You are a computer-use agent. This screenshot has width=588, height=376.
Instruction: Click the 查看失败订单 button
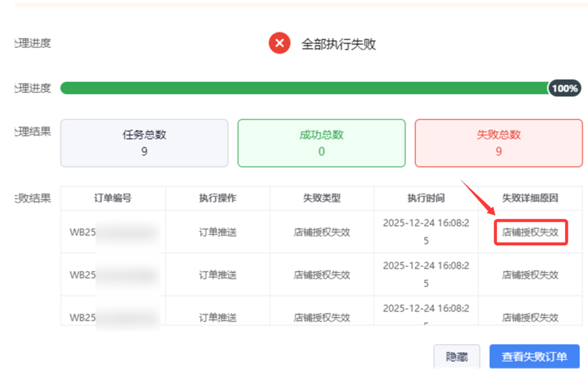click(x=534, y=356)
